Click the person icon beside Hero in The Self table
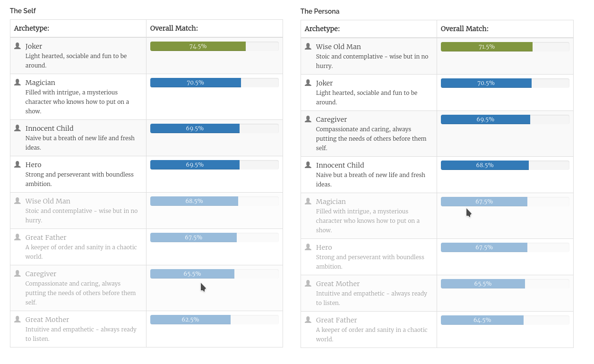This screenshot has width=594, height=364. [17, 164]
